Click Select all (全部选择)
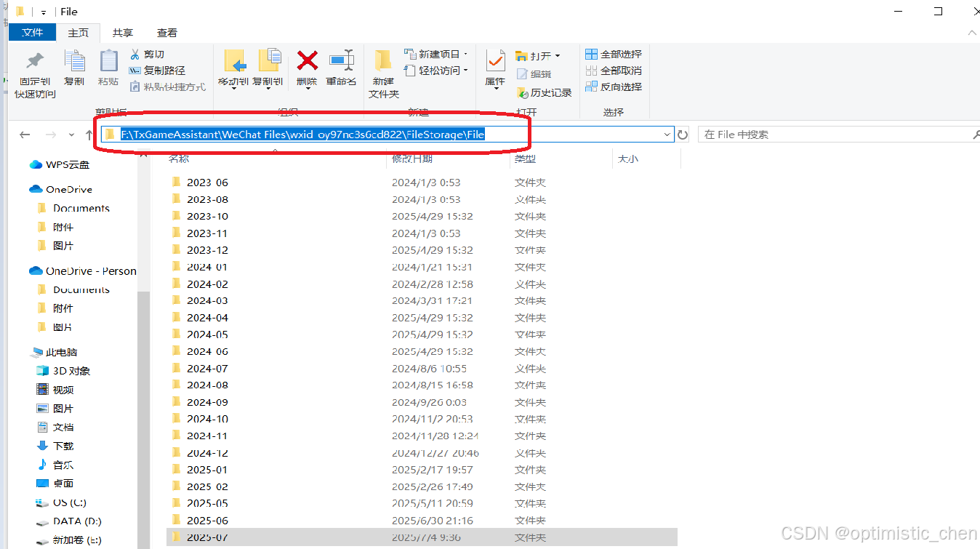 614,55
